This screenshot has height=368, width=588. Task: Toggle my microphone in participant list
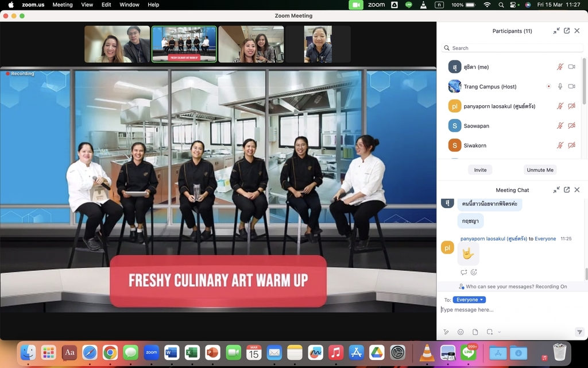pos(560,67)
